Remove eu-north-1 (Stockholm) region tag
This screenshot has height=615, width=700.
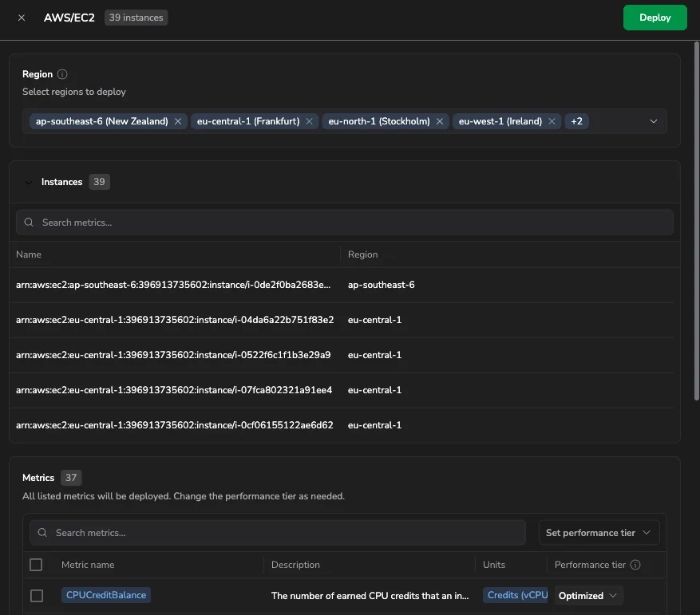(440, 121)
